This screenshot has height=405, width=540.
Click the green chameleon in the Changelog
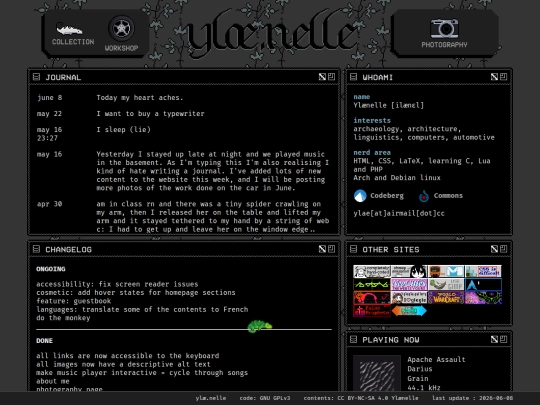260,326
